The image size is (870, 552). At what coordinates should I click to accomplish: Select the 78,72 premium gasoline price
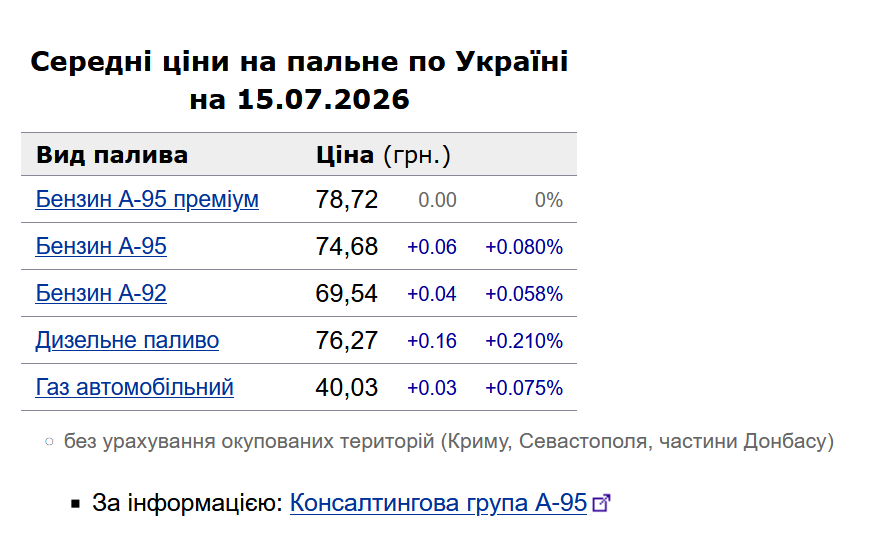click(347, 199)
